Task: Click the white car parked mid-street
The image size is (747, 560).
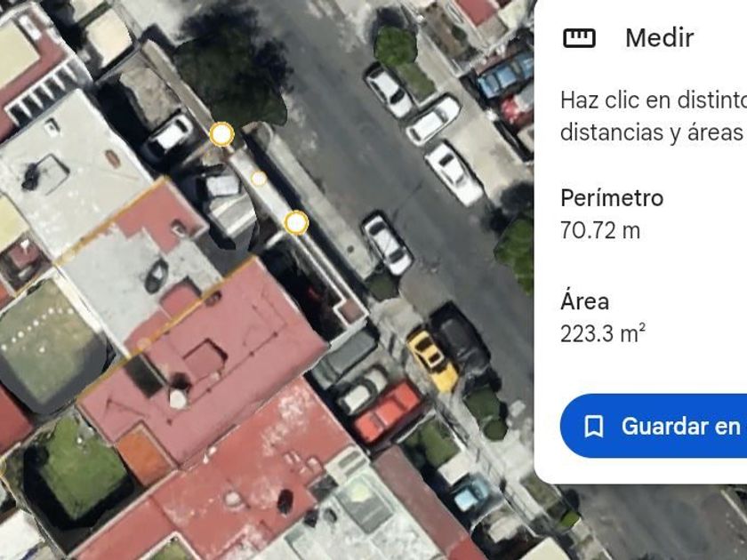Action: point(387,244)
